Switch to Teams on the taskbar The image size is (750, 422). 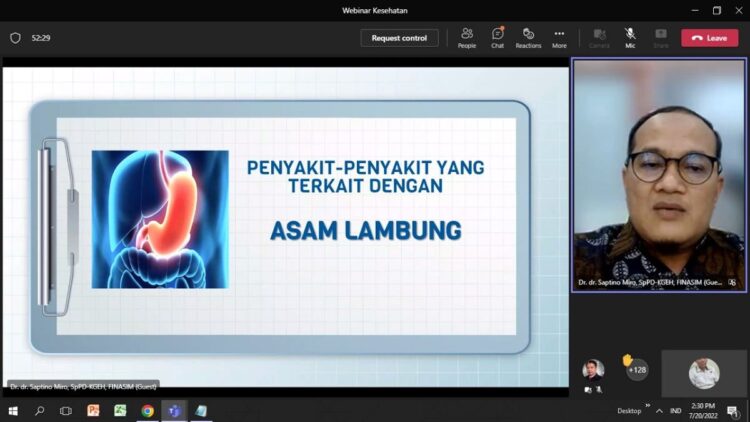[174, 411]
